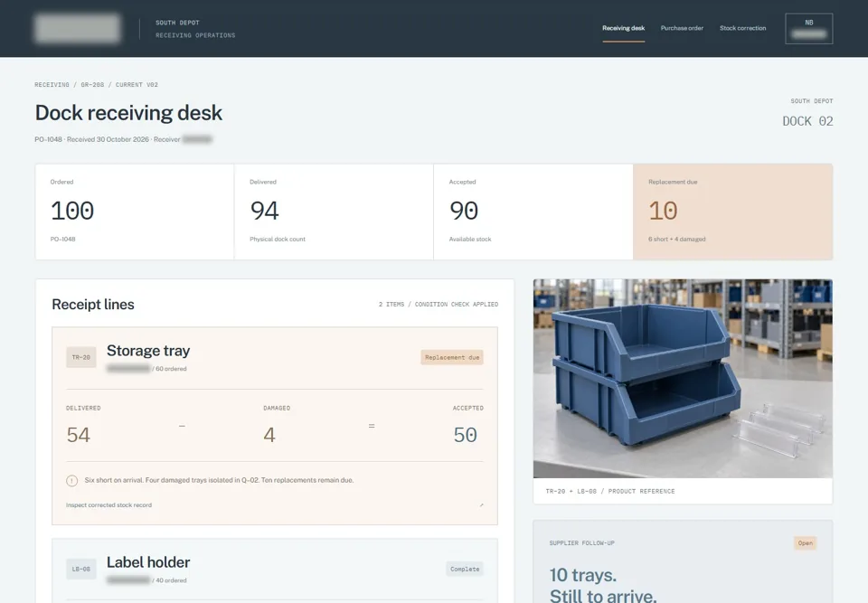
Task: Click the Complete status badge
Action: pos(465,570)
